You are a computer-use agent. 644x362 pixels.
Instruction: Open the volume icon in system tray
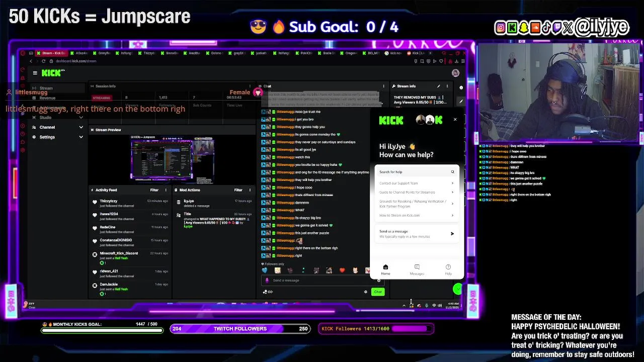[x=440, y=305]
